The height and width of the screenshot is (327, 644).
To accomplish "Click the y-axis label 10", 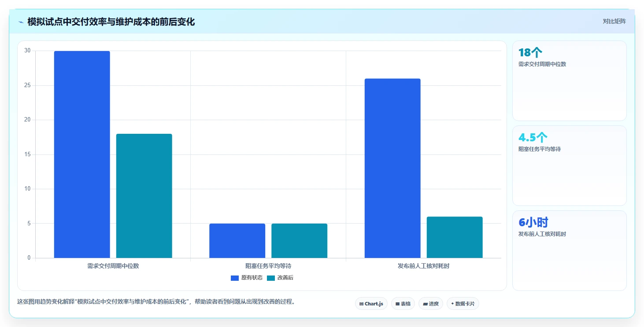I will (27, 189).
